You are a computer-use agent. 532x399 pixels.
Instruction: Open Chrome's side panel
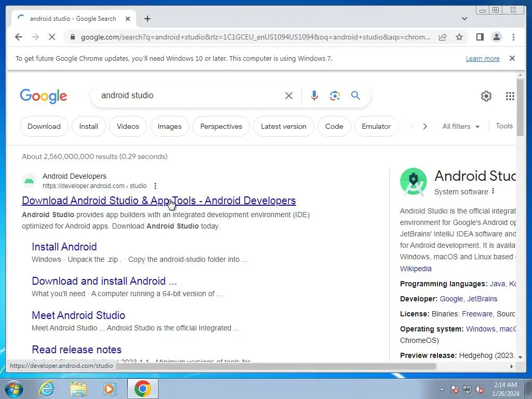tap(480, 37)
